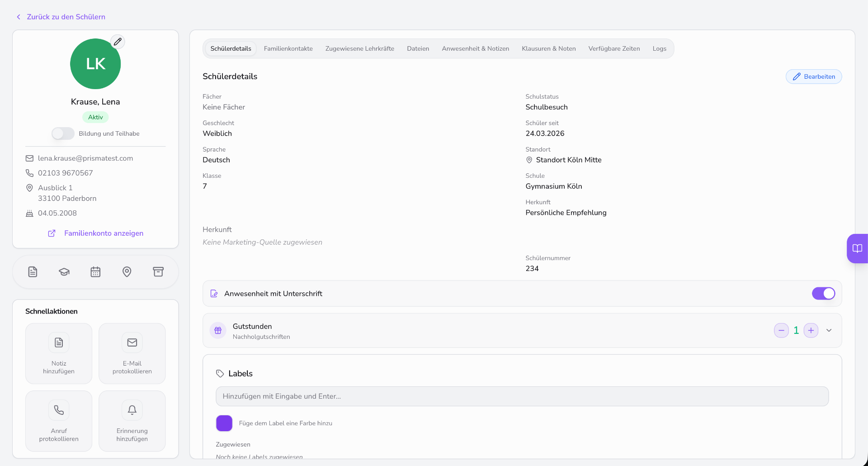Click the LK avatar circle
Viewport: 868px width, 466px height.
(95, 64)
